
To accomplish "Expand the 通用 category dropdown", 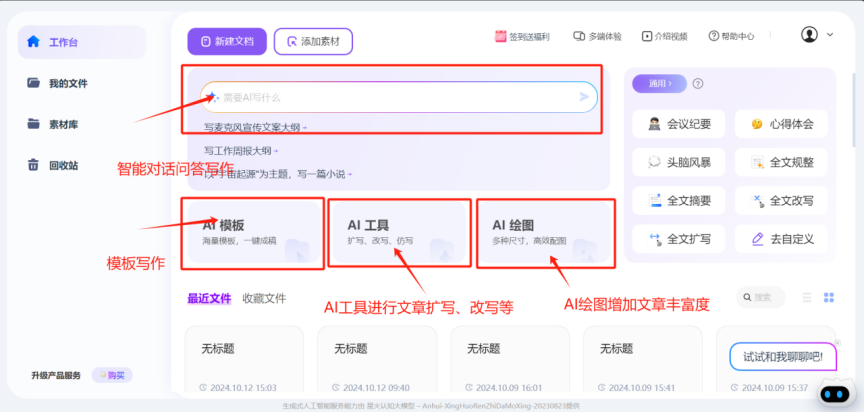I will coord(659,84).
